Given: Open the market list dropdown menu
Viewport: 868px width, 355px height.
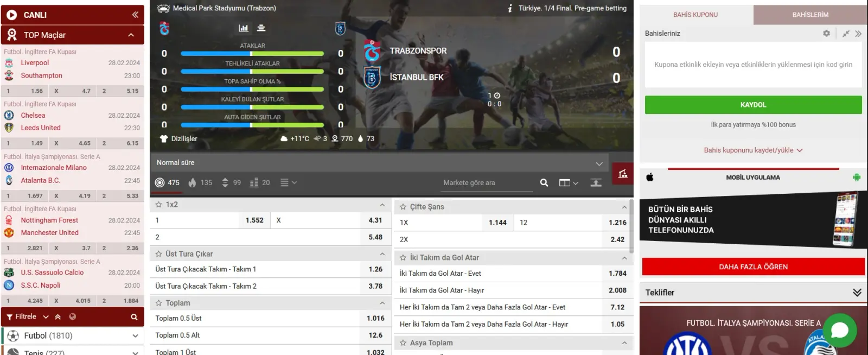Looking at the screenshot, I should (x=289, y=183).
